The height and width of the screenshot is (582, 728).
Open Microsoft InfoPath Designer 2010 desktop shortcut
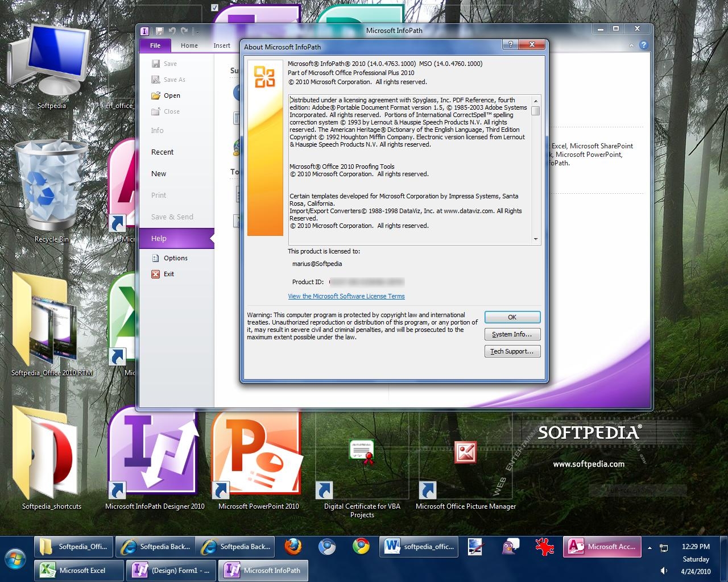click(x=154, y=455)
